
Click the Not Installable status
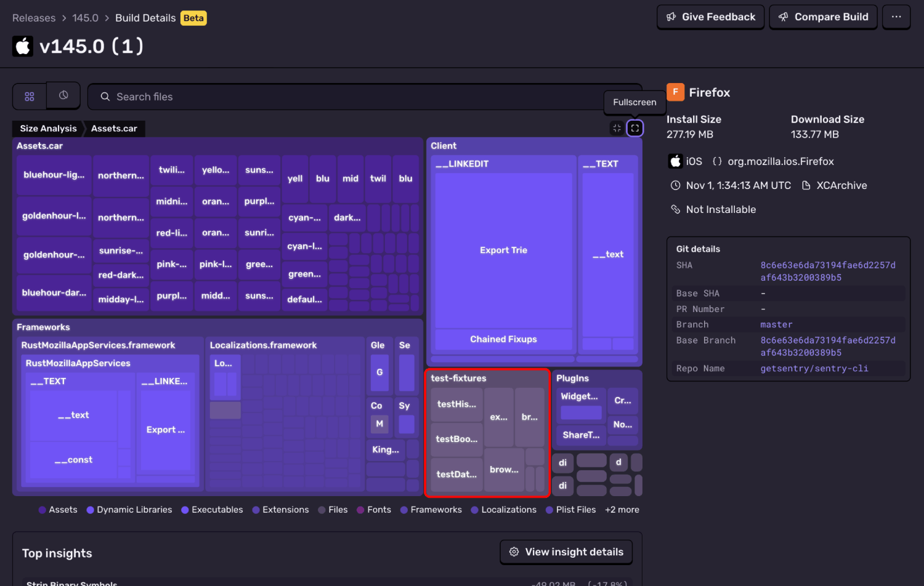[721, 209]
